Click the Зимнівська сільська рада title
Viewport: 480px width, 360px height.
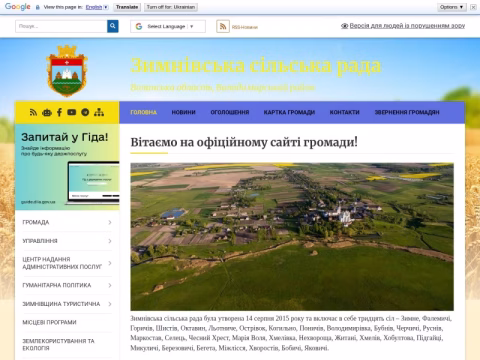[x=256, y=65]
